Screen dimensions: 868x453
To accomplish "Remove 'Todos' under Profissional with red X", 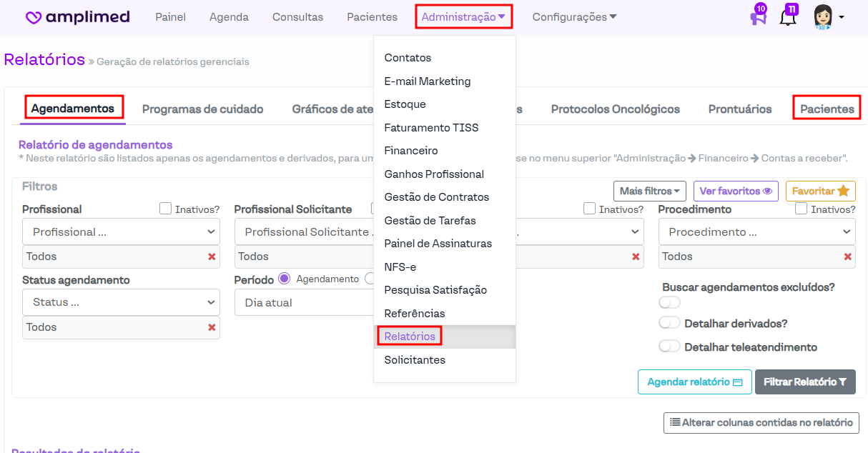I will (212, 257).
